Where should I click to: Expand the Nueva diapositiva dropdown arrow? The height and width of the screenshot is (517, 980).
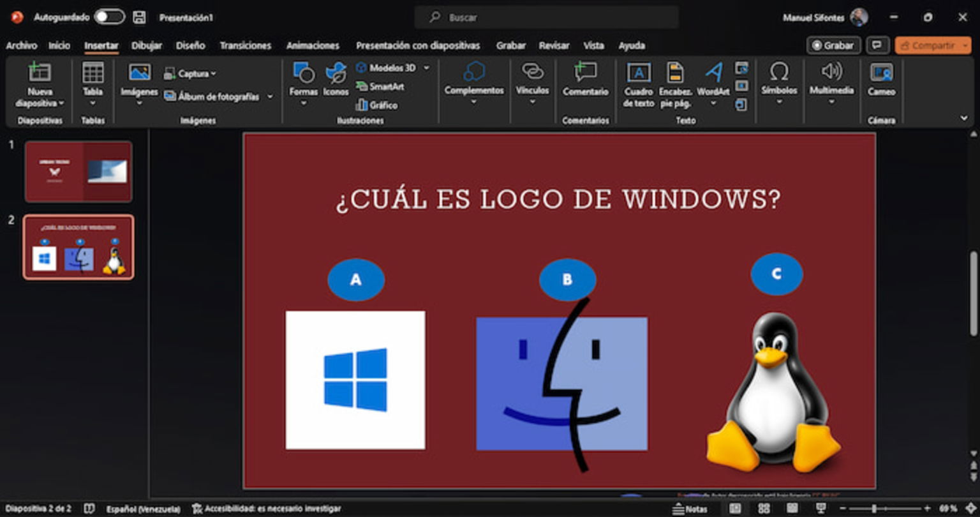[x=61, y=103]
